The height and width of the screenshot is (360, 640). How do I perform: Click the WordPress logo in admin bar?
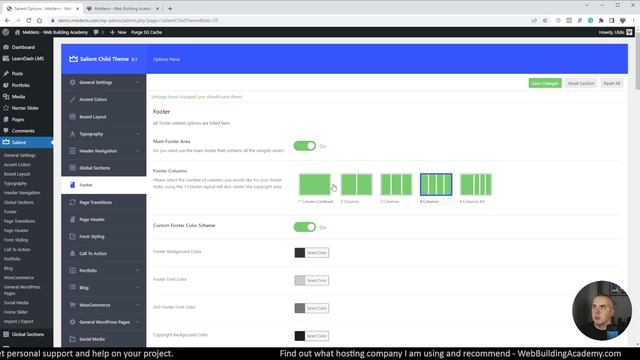pos(6,32)
